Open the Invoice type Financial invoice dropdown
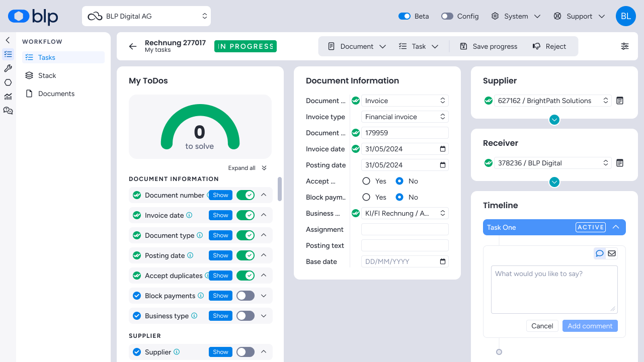 [x=405, y=117]
